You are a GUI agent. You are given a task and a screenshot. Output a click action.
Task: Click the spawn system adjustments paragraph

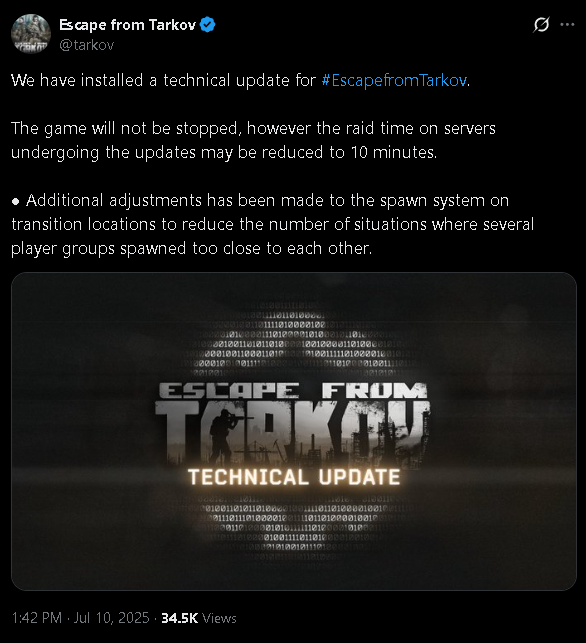(273, 224)
